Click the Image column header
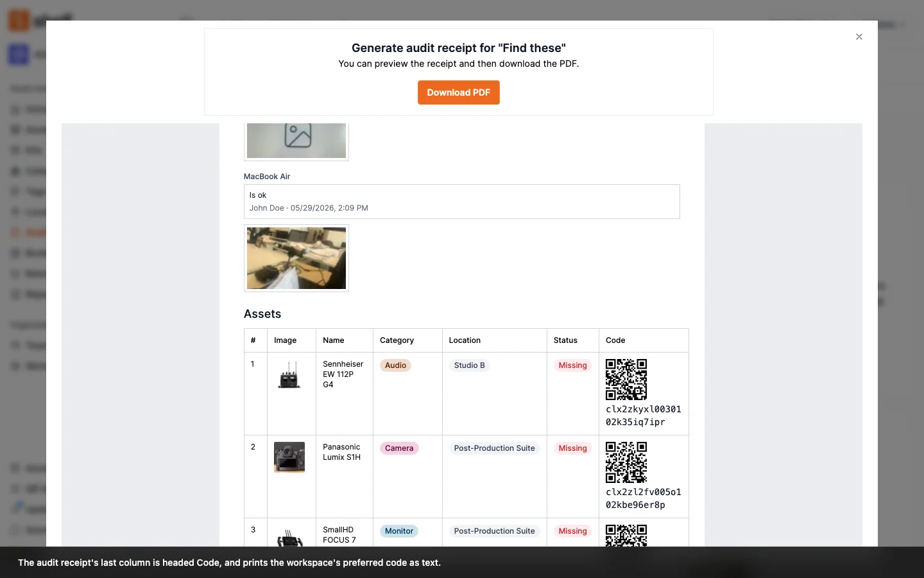 pos(286,340)
